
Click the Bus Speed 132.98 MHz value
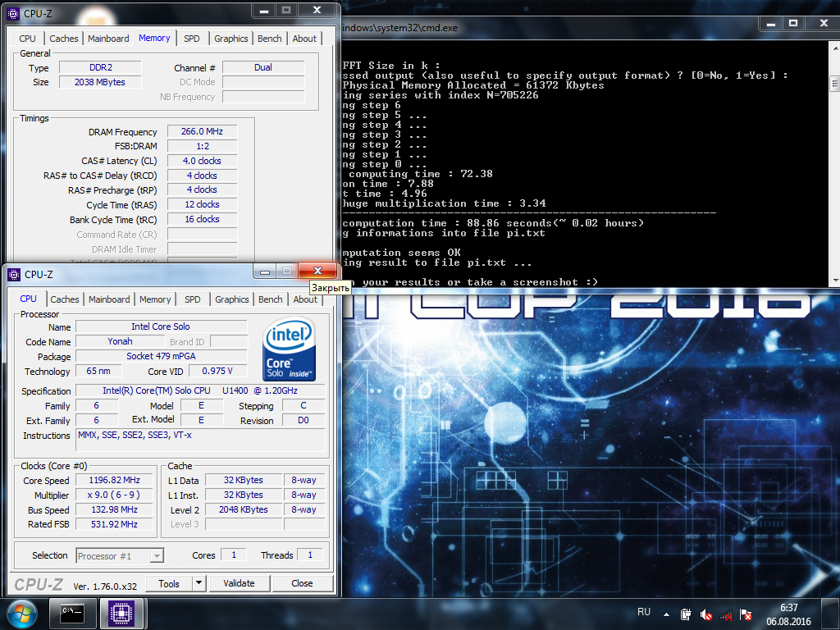coord(114,510)
